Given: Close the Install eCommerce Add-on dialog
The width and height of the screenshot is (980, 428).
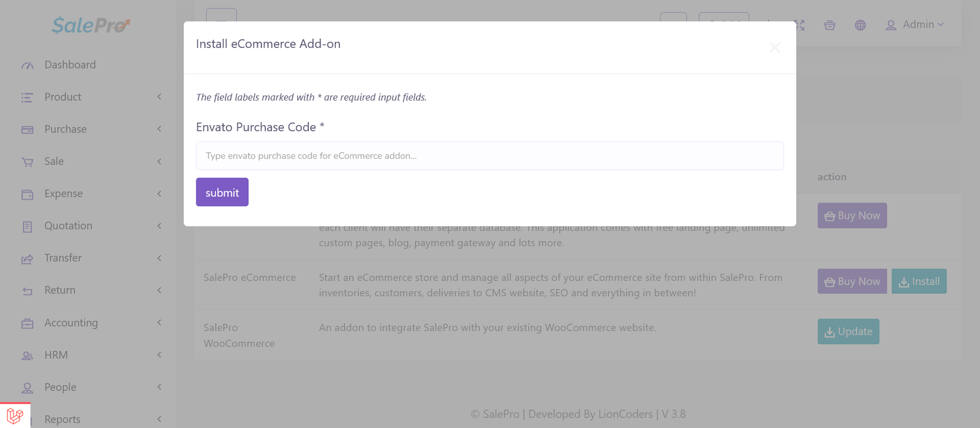Looking at the screenshot, I should pyautogui.click(x=775, y=47).
